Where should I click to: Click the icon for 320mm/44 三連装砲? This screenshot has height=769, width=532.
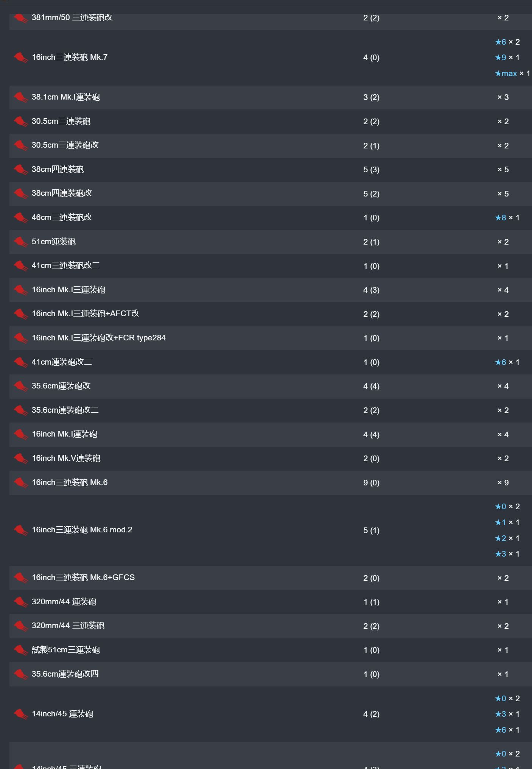coord(21,626)
